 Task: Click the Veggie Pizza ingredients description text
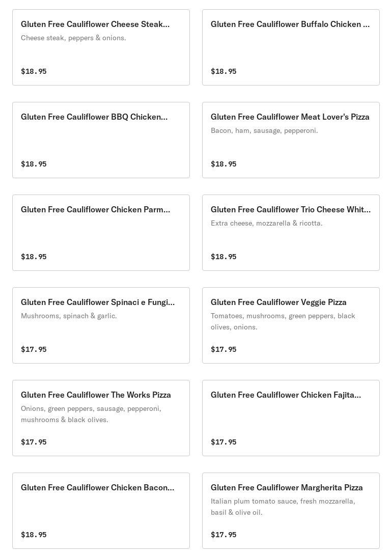point(283,321)
